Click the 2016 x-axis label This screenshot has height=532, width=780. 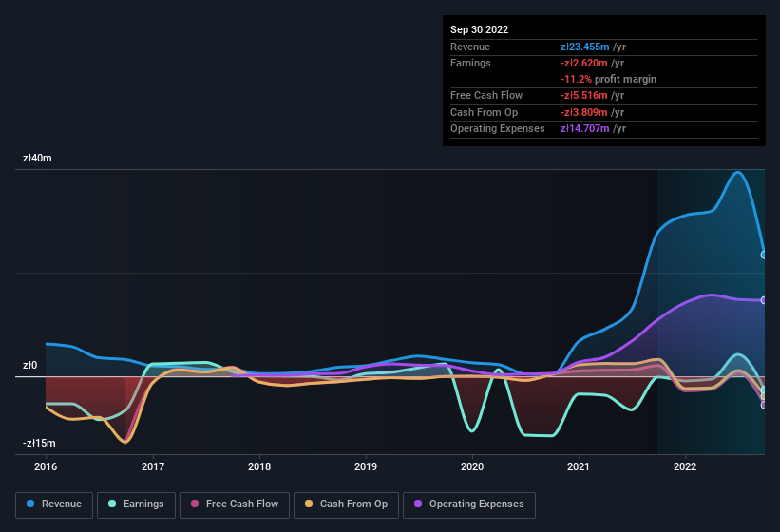46,466
